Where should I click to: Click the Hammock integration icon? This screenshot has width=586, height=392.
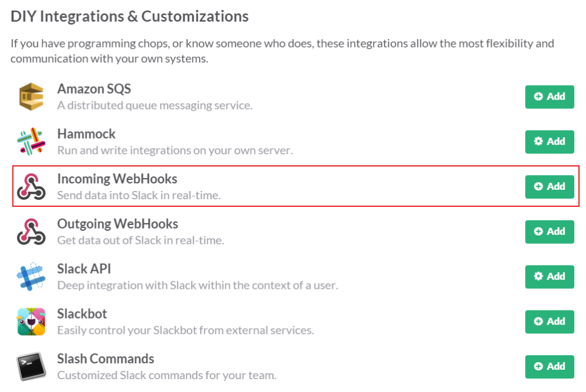pos(31,141)
